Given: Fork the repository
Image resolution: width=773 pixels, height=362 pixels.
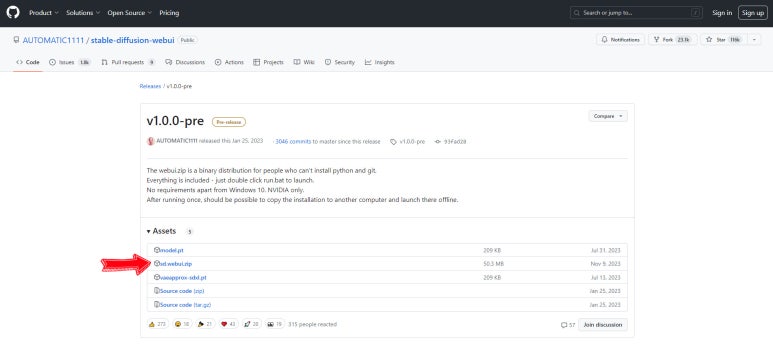Looking at the screenshot, I should pos(672,39).
